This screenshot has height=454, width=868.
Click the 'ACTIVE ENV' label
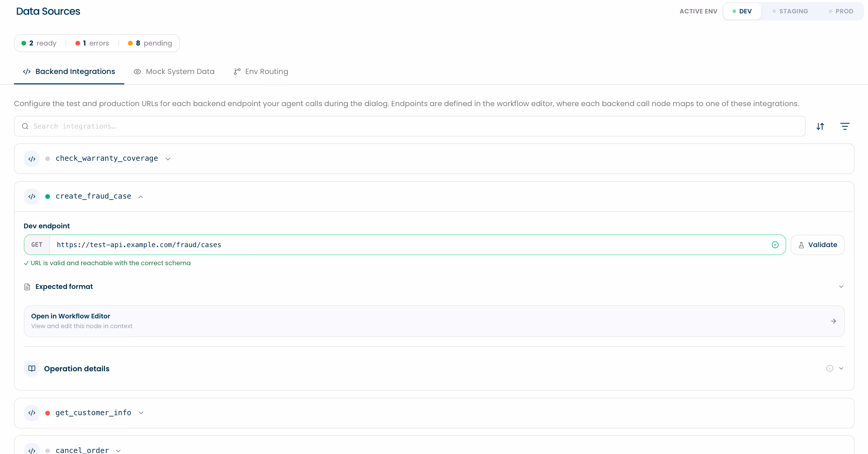coord(698,11)
